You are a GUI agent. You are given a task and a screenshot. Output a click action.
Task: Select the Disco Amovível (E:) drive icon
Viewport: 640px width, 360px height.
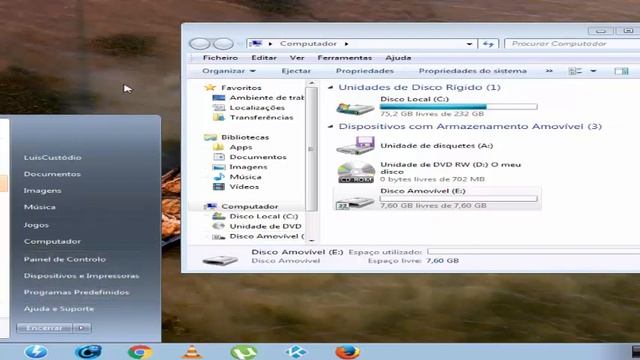(355, 201)
